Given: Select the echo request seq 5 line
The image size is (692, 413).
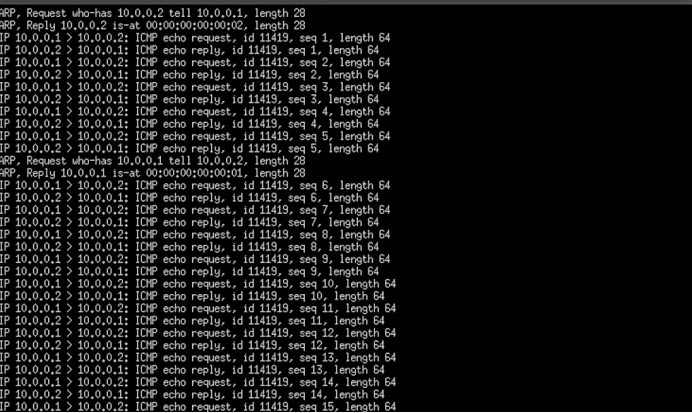Looking at the screenshot, I should 195,137.
